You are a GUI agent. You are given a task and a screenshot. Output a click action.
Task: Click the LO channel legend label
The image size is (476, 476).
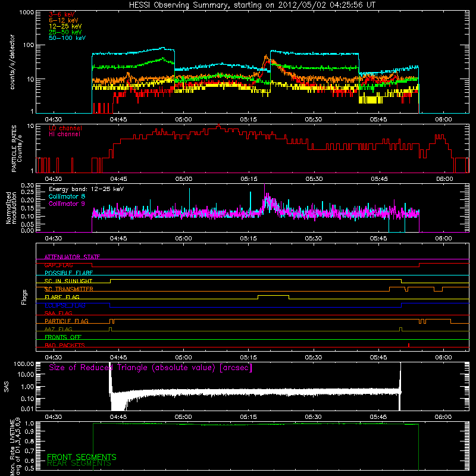(x=65, y=128)
